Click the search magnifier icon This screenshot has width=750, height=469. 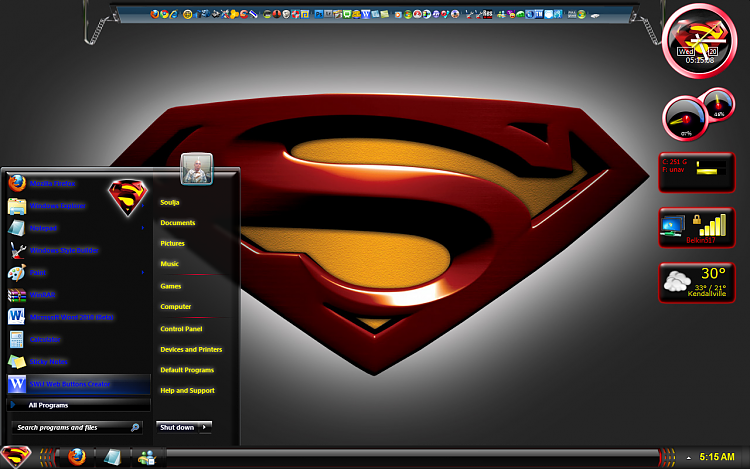[135, 427]
